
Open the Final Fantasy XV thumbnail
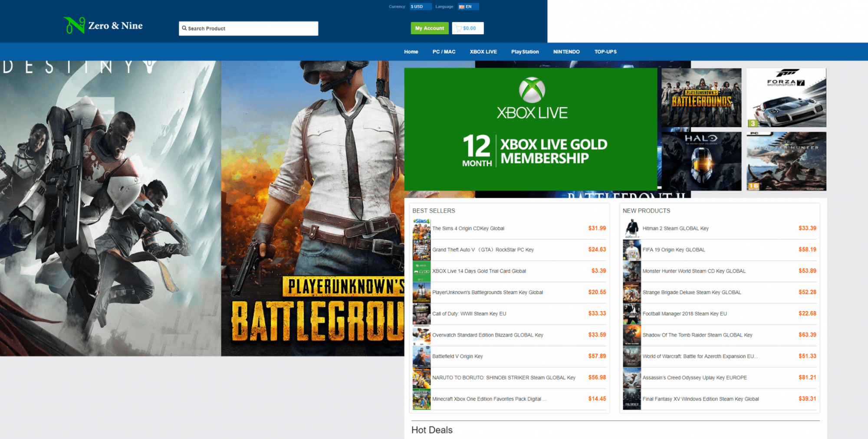632,399
